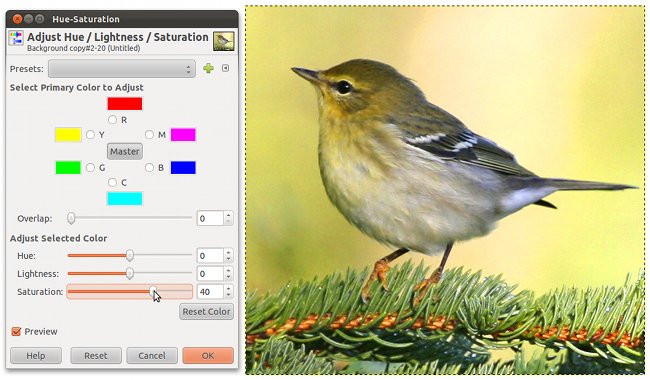Image resolution: width=650 pixels, height=380 pixels.
Task: Increase the Overlap value with stepper
Action: tap(228, 215)
